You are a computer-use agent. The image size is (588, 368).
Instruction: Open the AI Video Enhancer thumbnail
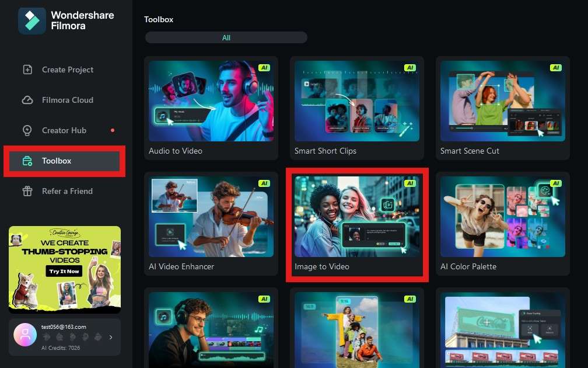[211, 217]
